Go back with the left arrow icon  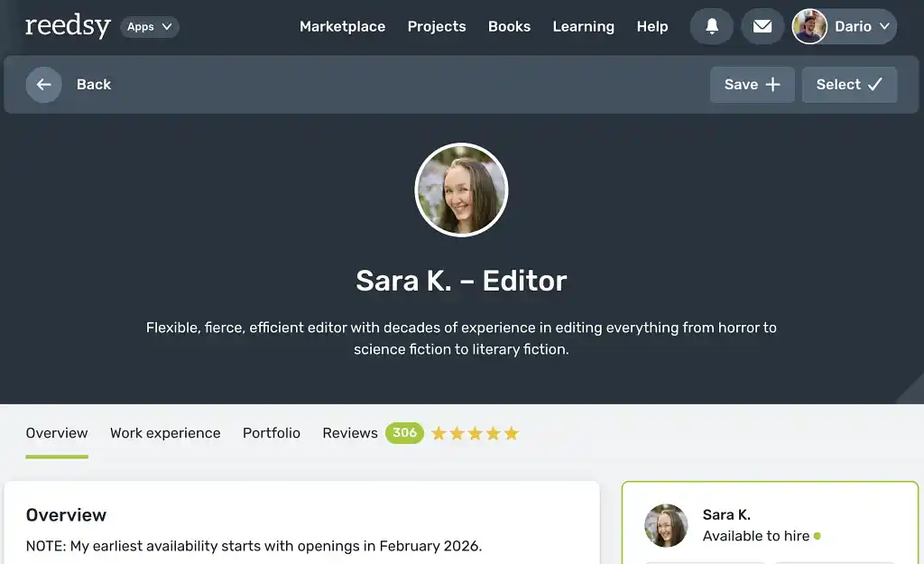click(x=43, y=84)
